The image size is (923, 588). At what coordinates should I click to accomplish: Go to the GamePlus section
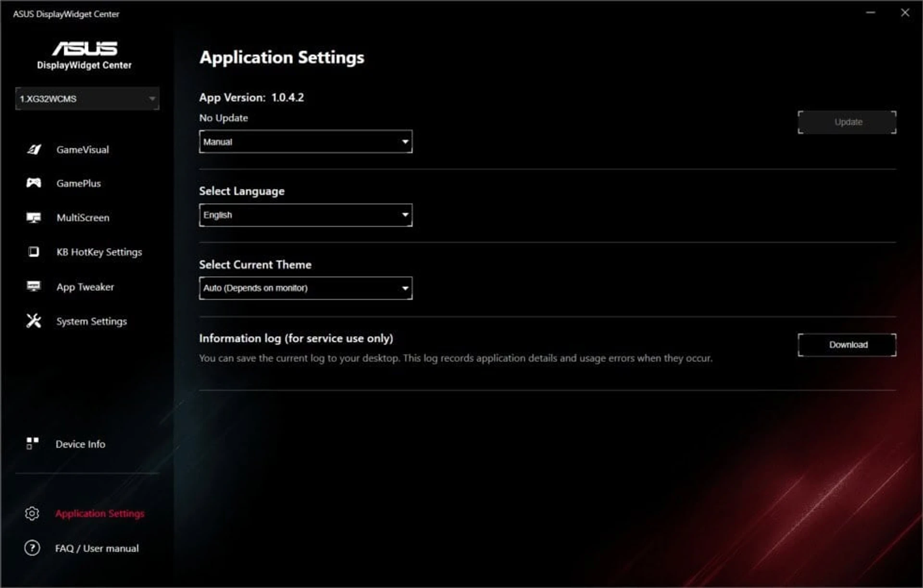79,183
